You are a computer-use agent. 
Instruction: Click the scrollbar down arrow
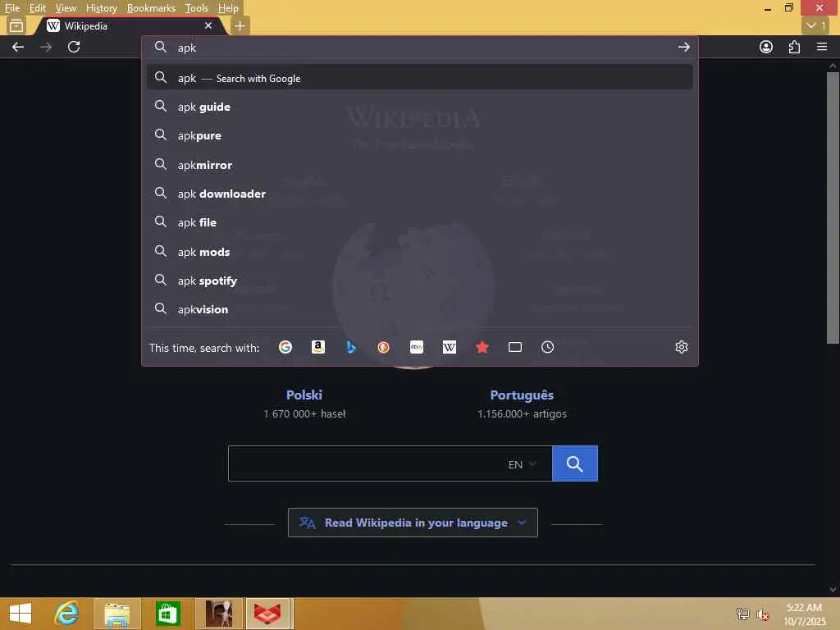[x=833, y=590]
